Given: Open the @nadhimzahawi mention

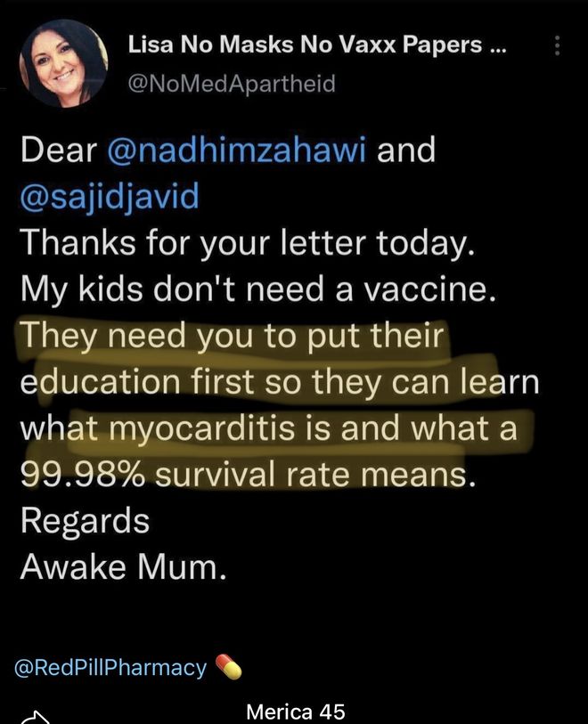Looking at the screenshot, I should 237,150.
